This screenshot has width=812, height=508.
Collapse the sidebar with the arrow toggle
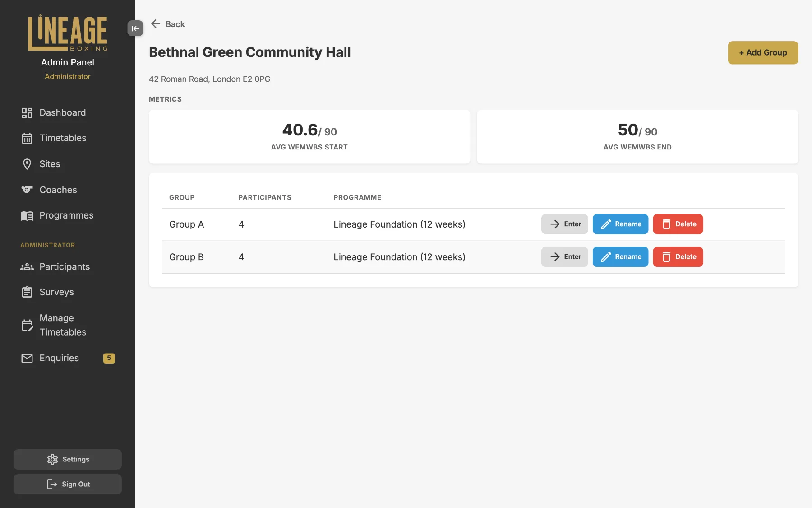tap(135, 28)
